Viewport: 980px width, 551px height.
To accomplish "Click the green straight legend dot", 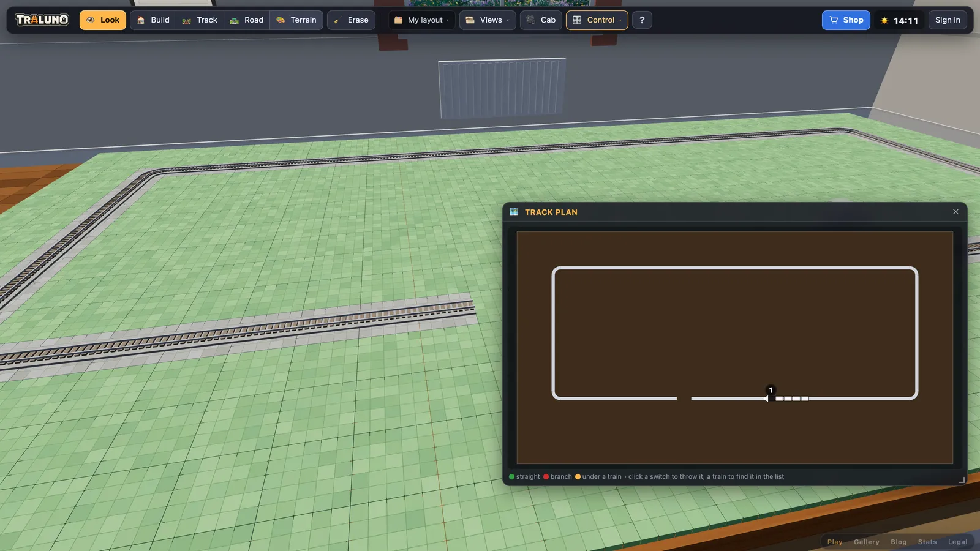I will pyautogui.click(x=512, y=477).
